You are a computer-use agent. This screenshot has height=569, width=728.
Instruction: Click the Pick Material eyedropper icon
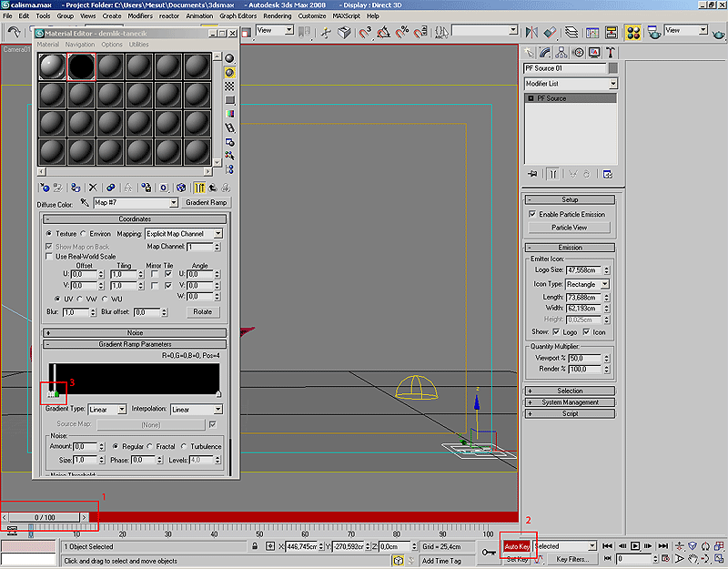coord(86,203)
